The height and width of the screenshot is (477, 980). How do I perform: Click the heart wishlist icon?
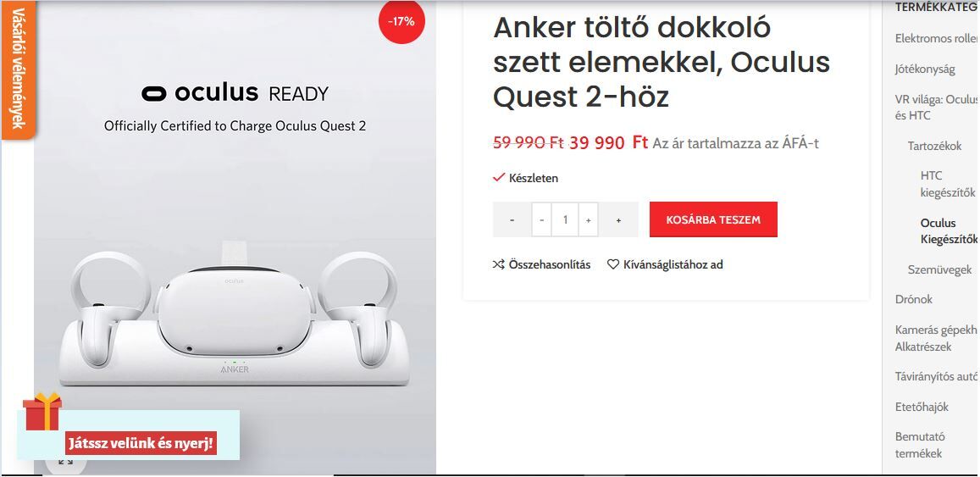pyautogui.click(x=613, y=264)
